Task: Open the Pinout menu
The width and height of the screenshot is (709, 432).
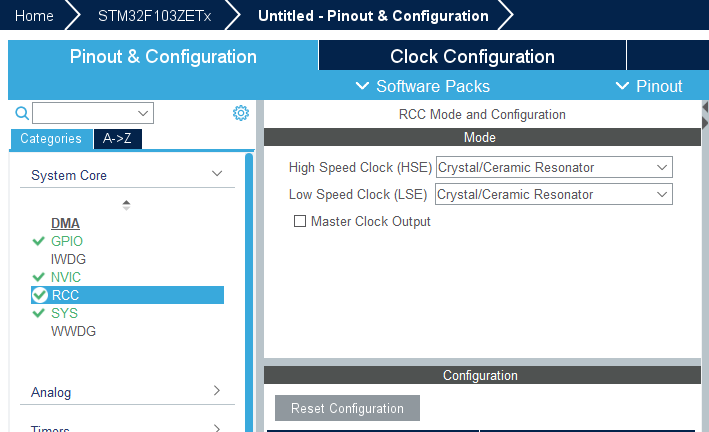Action: (649, 86)
